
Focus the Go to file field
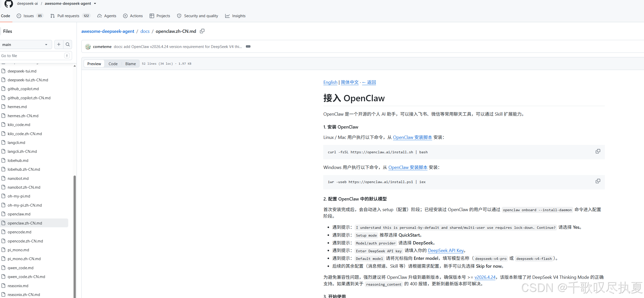pos(36,56)
